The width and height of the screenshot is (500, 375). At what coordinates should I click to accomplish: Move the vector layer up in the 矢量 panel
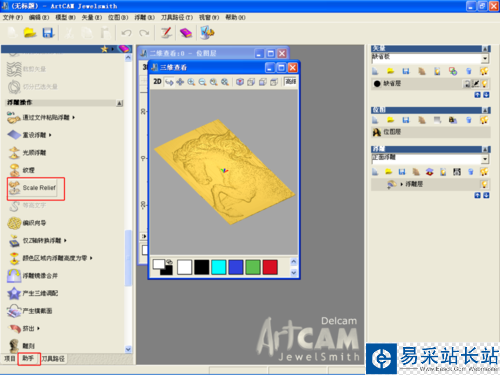[477, 95]
